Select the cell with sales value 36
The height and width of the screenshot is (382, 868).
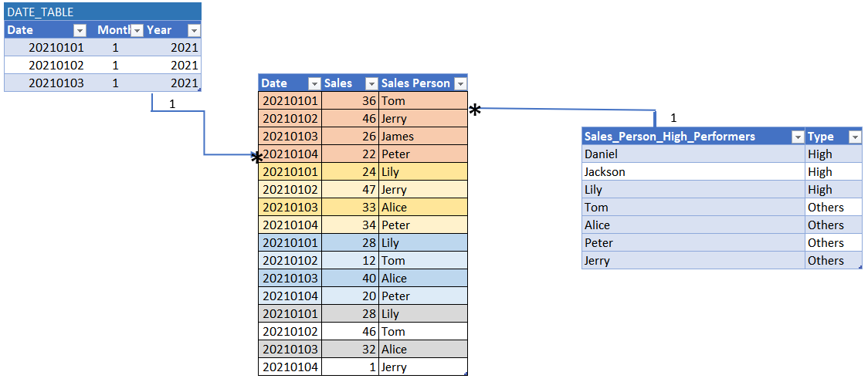click(x=350, y=101)
